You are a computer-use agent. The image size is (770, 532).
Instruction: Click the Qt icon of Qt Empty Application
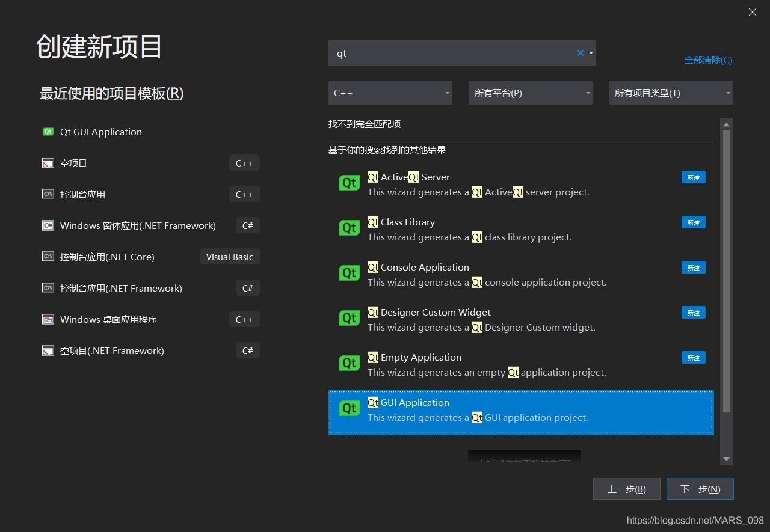(x=349, y=363)
